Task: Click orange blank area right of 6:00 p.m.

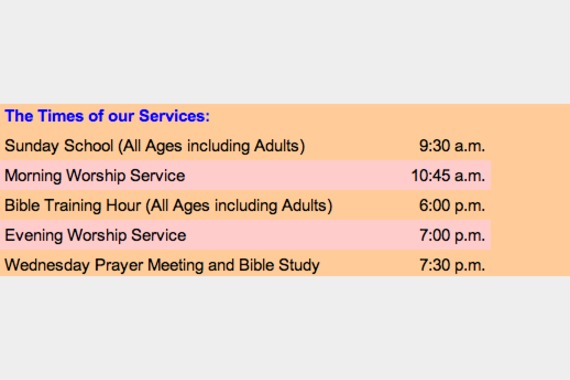Action: click(x=529, y=205)
